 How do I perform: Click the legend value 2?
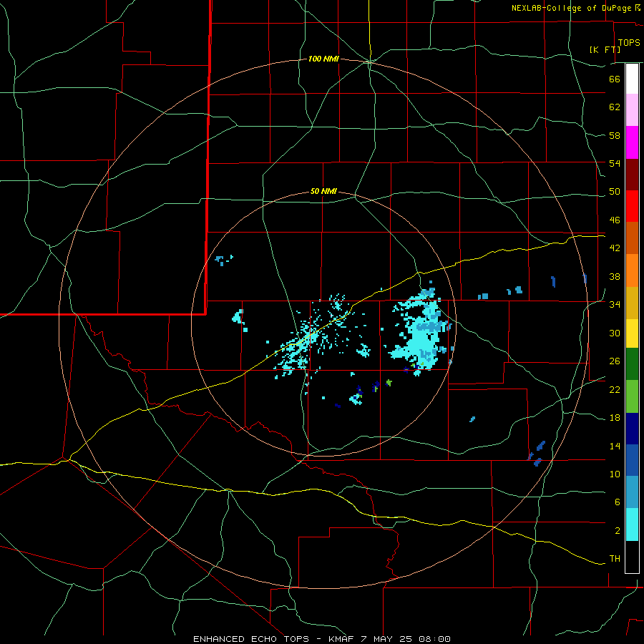tap(617, 531)
